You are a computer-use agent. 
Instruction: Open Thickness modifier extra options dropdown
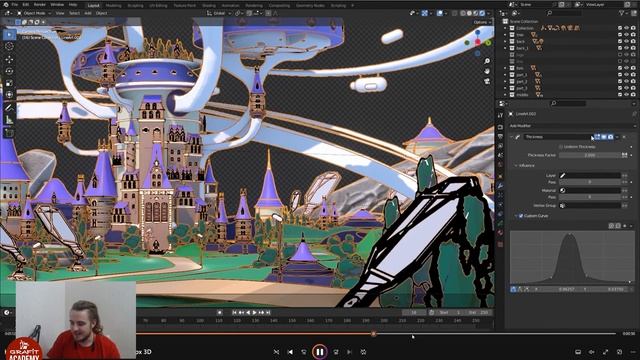click(617, 137)
